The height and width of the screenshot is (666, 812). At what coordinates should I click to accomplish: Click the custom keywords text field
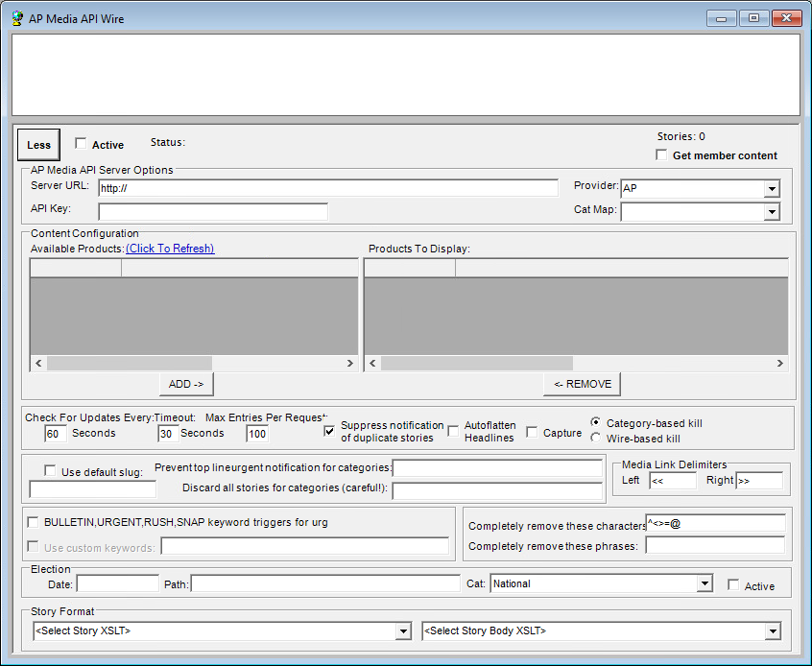pyautogui.click(x=304, y=546)
